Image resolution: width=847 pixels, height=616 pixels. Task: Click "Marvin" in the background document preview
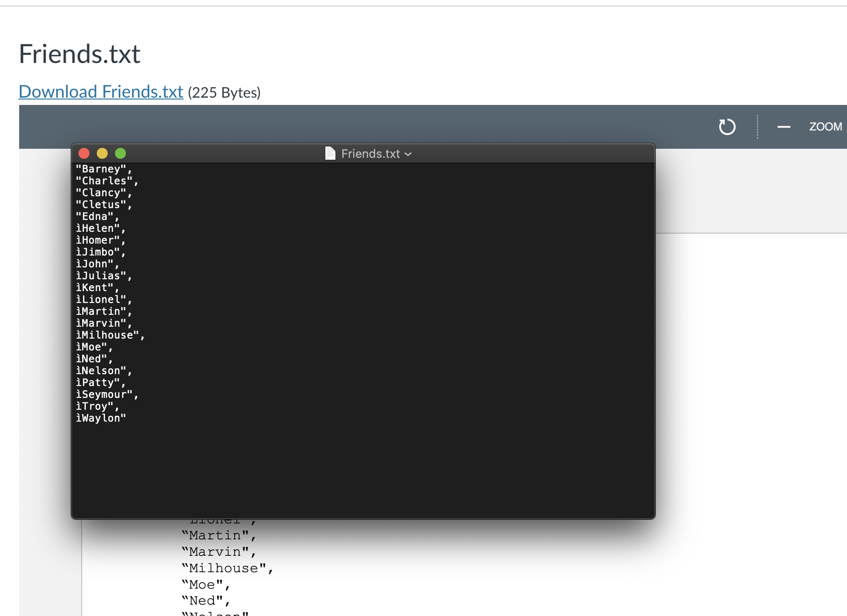pyautogui.click(x=219, y=552)
